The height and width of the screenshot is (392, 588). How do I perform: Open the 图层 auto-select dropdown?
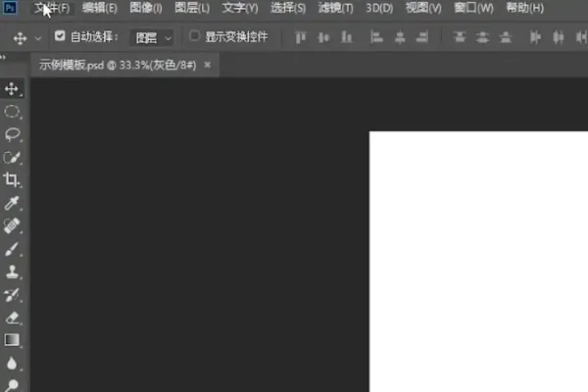(x=153, y=38)
